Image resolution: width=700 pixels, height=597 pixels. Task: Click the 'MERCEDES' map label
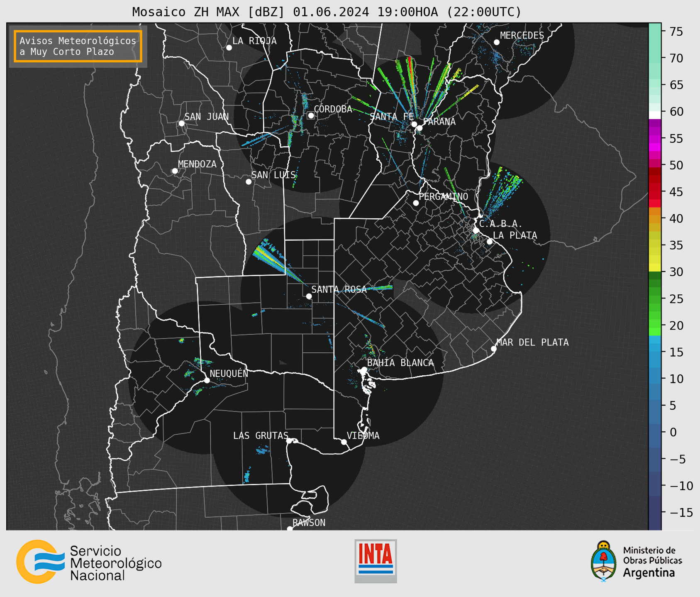(x=522, y=36)
